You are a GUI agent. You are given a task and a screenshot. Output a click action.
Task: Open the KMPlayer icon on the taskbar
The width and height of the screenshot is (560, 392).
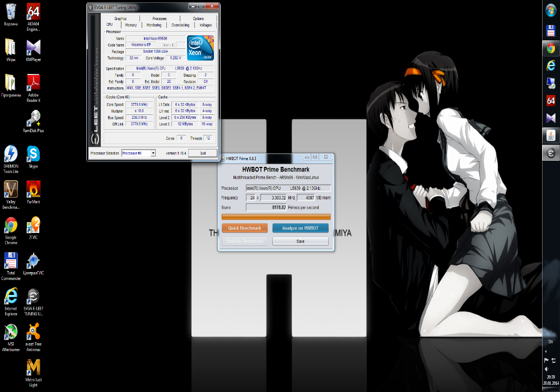[x=550, y=118]
